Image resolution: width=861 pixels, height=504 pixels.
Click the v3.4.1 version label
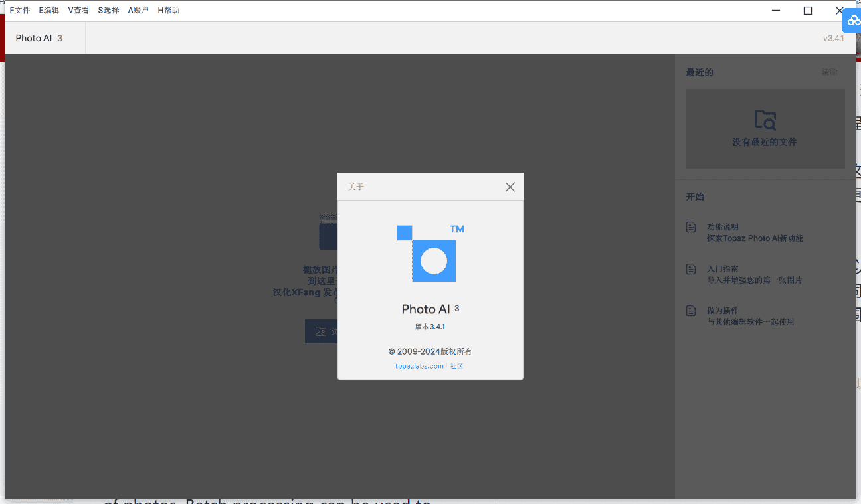click(833, 38)
